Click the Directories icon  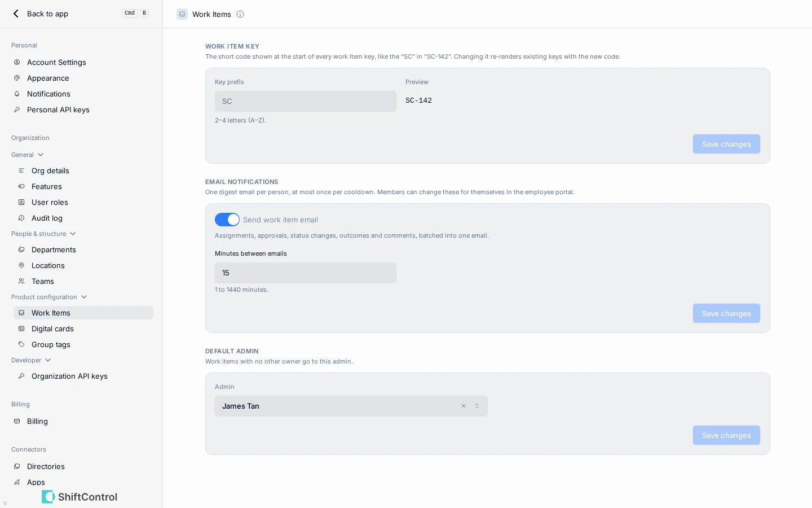click(17, 466)
